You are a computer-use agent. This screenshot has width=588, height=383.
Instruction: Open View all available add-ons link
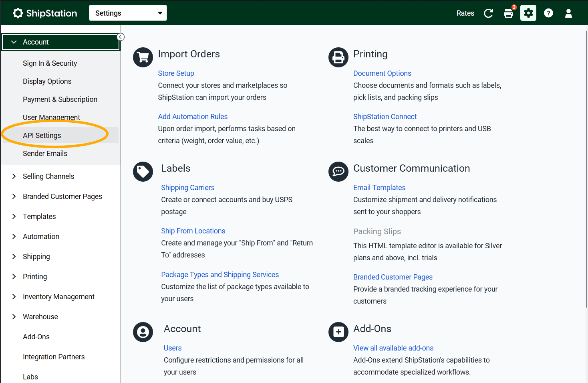[x=393, y=348]
